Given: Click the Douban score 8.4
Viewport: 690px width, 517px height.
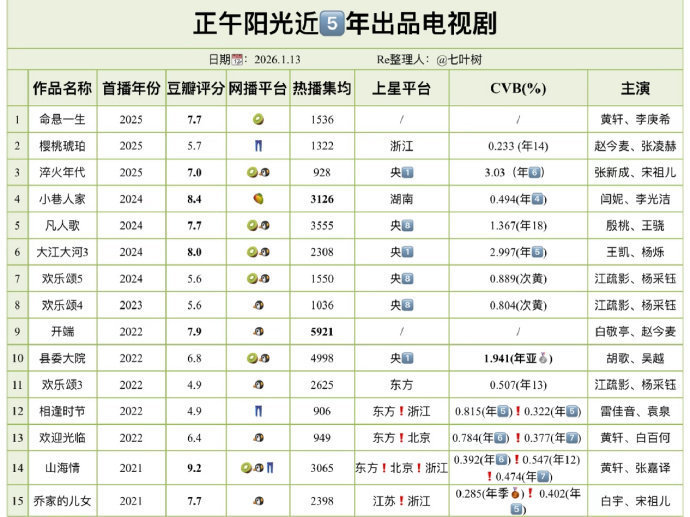Looking at the screenshot, I should [194, 199].
